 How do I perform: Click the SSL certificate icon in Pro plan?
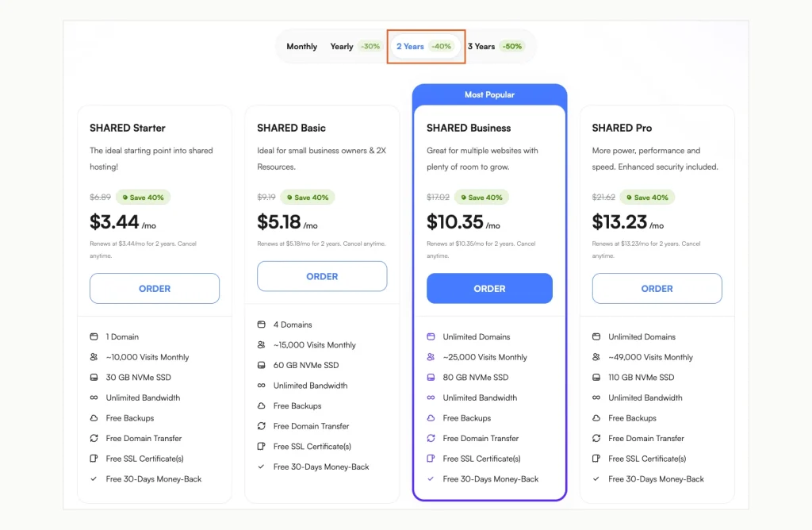[596, 459]
